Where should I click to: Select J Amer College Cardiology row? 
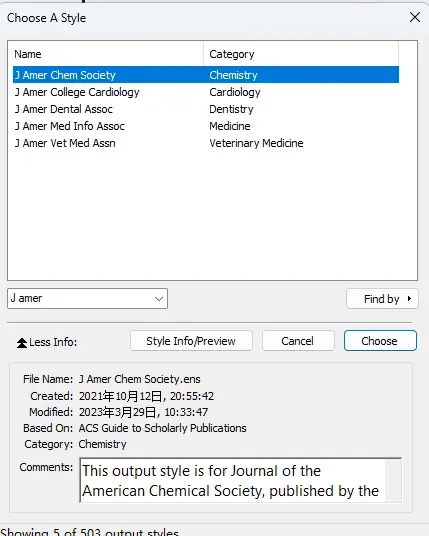coord(206,92)
